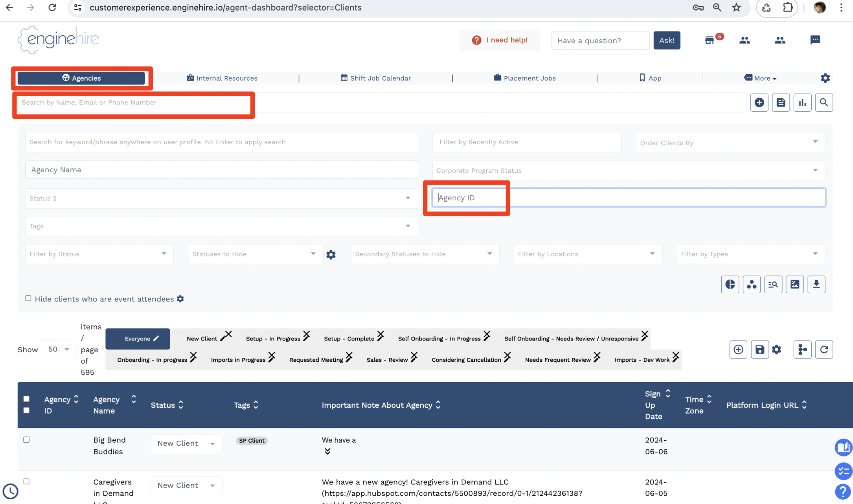Click the add client plus icon beside search bar
This screenshot has width=853, height=504.
coord(759,103)
